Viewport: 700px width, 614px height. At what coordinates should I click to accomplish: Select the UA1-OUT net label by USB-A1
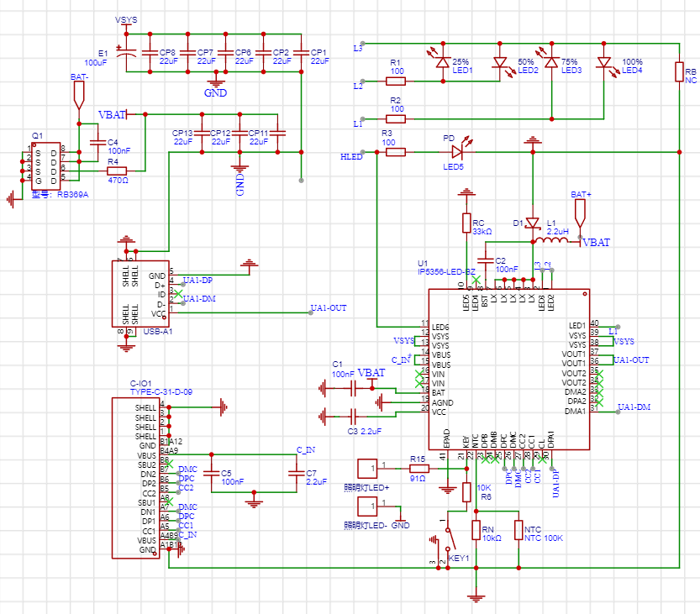(x=328, y=308)
